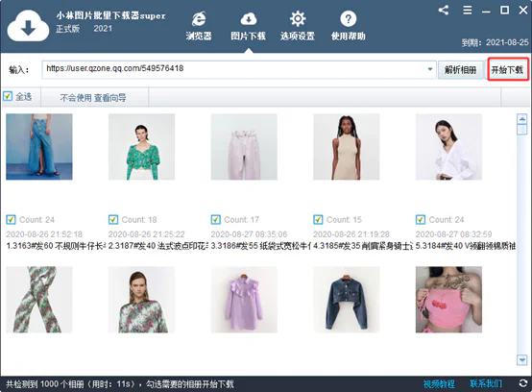Select the 图片下载 cloud download icon
This screenshot has height=392, width=532.
249,19
